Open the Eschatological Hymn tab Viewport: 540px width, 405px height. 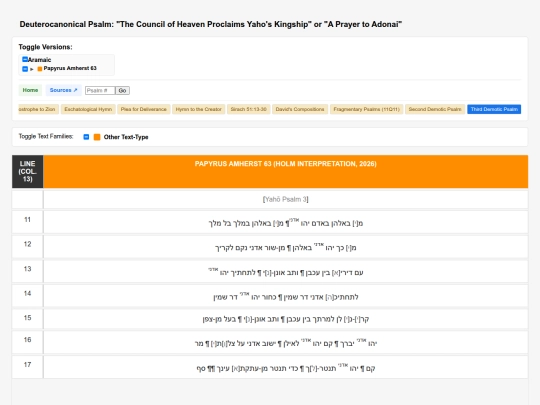(88, 109)
